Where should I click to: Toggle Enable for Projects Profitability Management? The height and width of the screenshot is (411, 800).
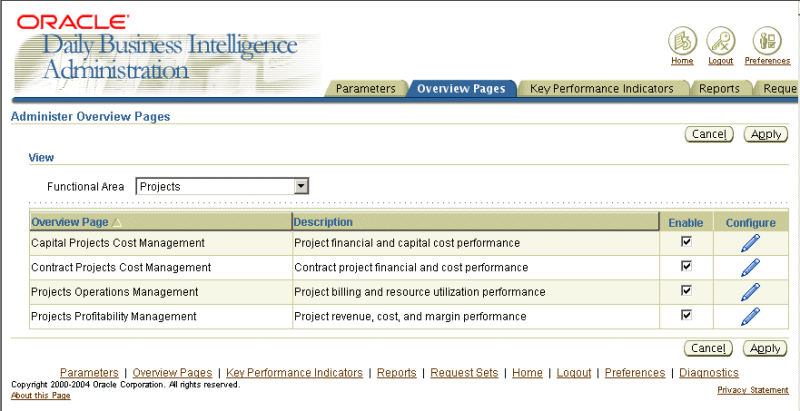(x=686, y=315)
